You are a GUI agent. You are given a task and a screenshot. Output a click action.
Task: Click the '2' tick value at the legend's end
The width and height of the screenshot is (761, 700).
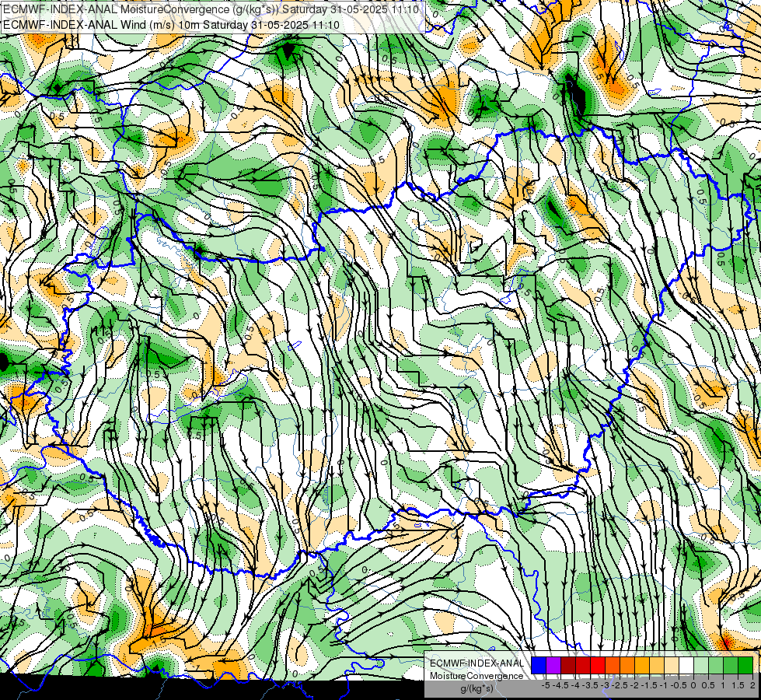pyautogui.click(x=752, y=685)
